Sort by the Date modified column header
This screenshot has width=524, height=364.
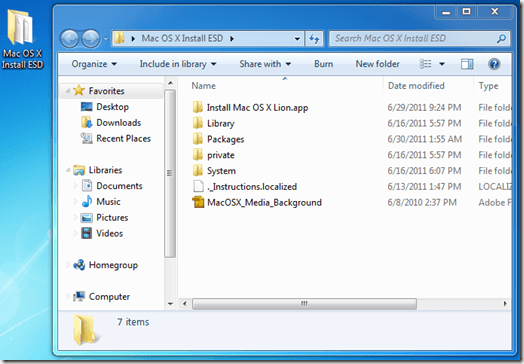pos(416,86)
